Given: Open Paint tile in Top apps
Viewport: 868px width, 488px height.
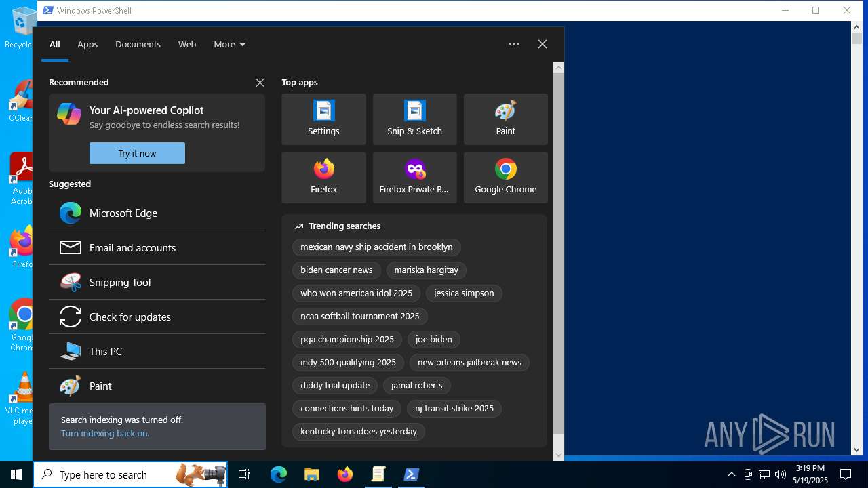Looking at the screenshot, I should [x=505, y=119].
